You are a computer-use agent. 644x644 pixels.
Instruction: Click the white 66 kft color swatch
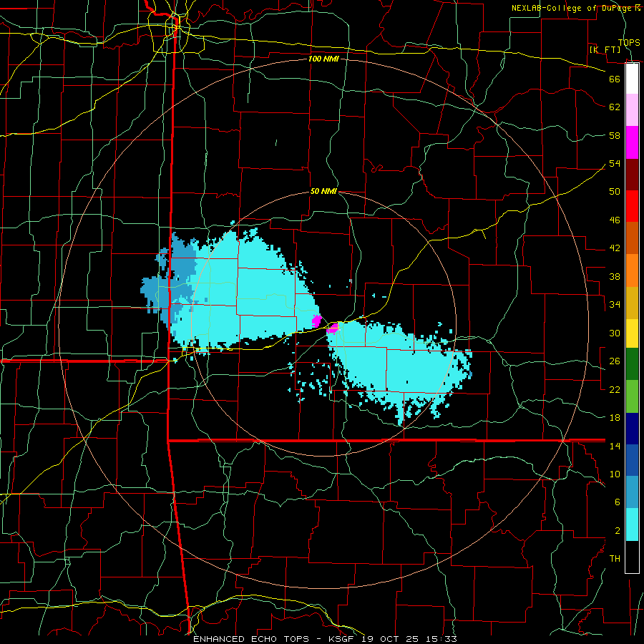632,79
